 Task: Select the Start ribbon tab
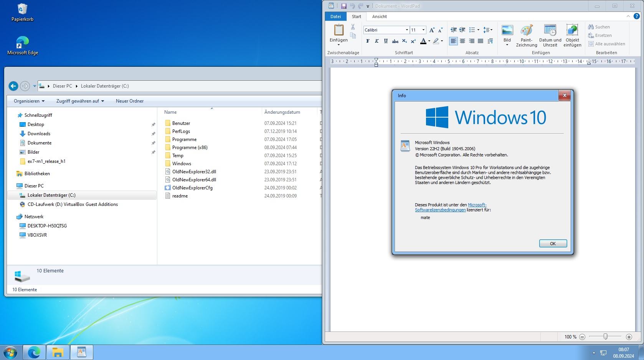(x=357, y=17)
